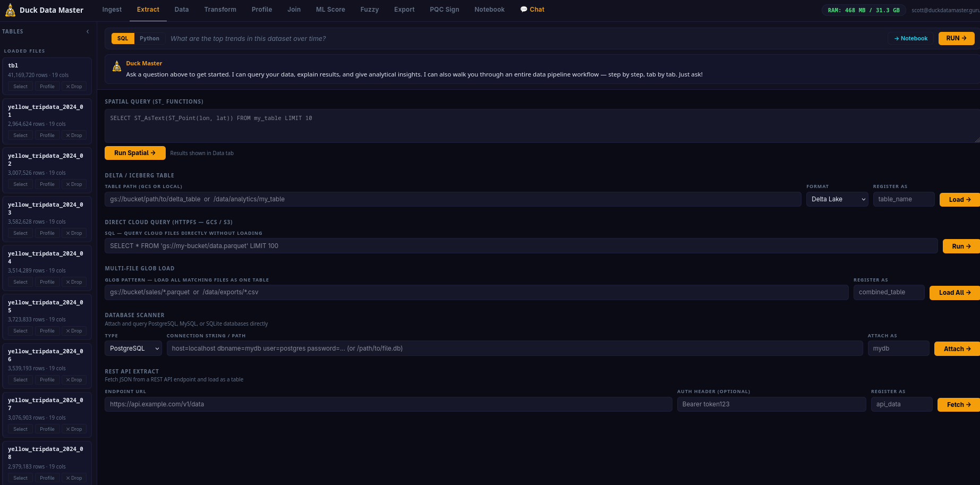Viewport: 980px width, 485px height.
Task: Select yellow_tripdata_2024_01 table
Action: click(x=21, y=135)
